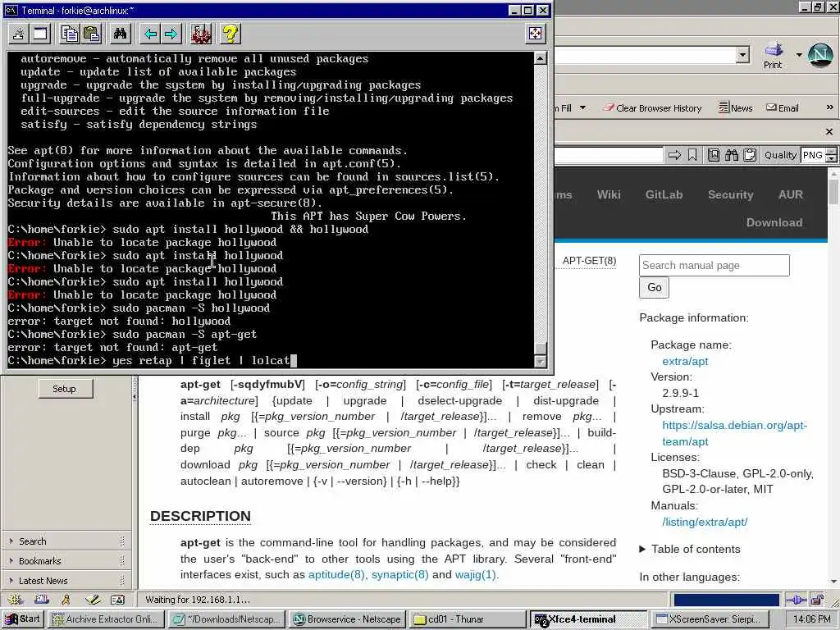Image resolution: width=840 pixels, height=630 pixels.
Task: Click the bookmarks list icon in Browservice bar
Action: (714, 155)
